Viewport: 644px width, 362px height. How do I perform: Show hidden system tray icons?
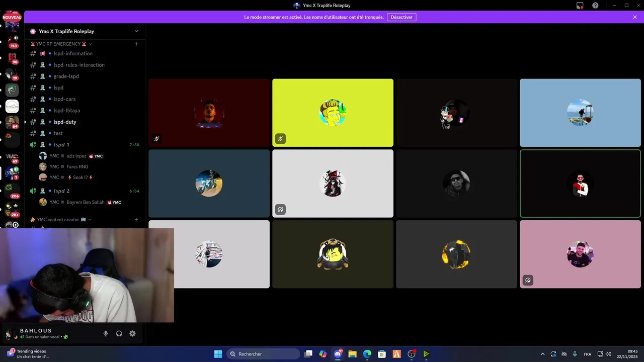click(x=542, y=354)
